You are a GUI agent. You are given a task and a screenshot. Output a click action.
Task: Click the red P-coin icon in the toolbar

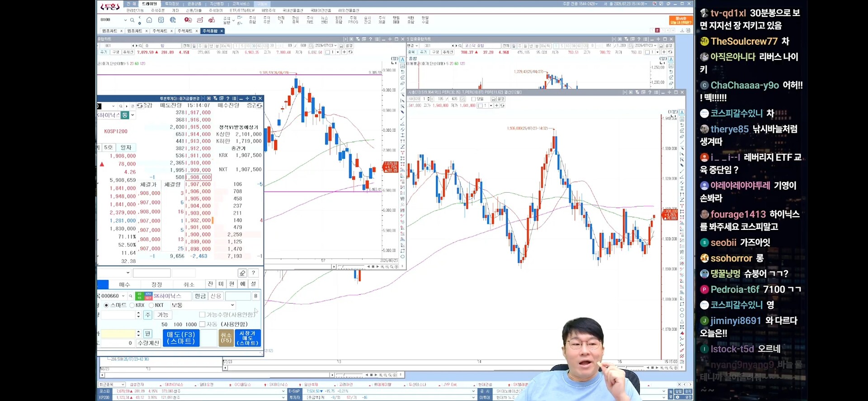tap(212, 20)
